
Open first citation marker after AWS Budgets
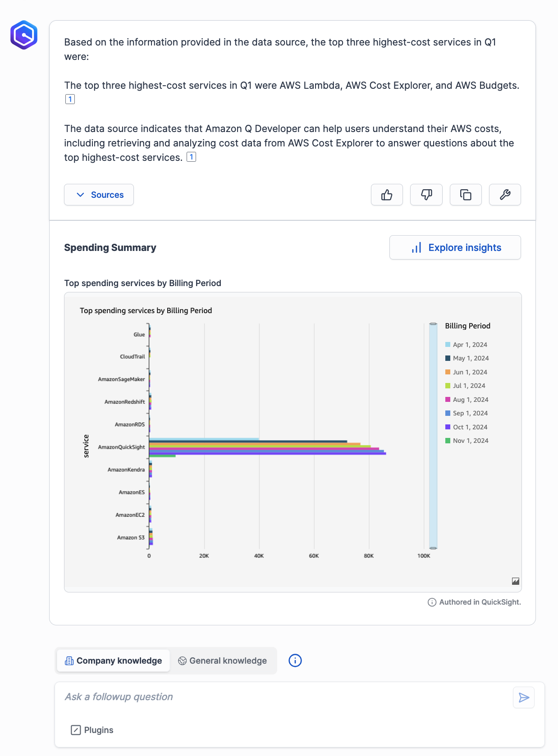click(x=70, y=99)
